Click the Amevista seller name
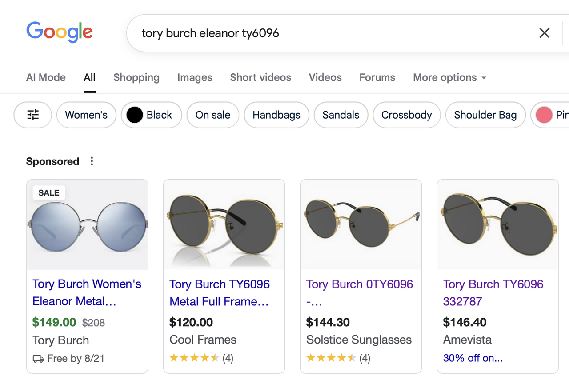Screen dimensions: 569x392 coord(467,340)
